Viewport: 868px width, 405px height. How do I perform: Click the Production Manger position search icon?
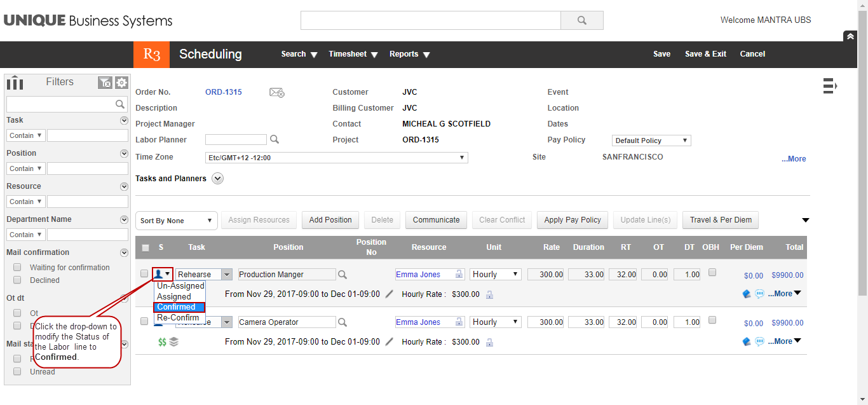tap(342, 275)
